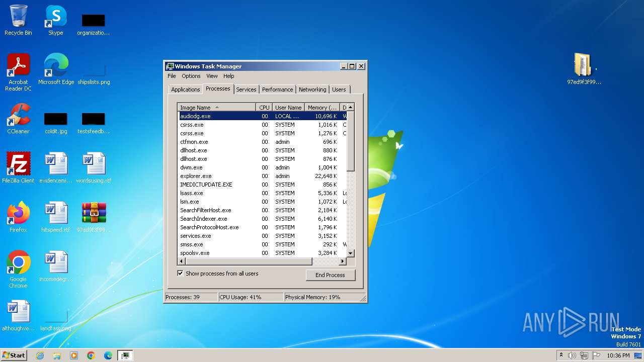Open Windows Media Player from the taskbar

click(x=74, y=355)
